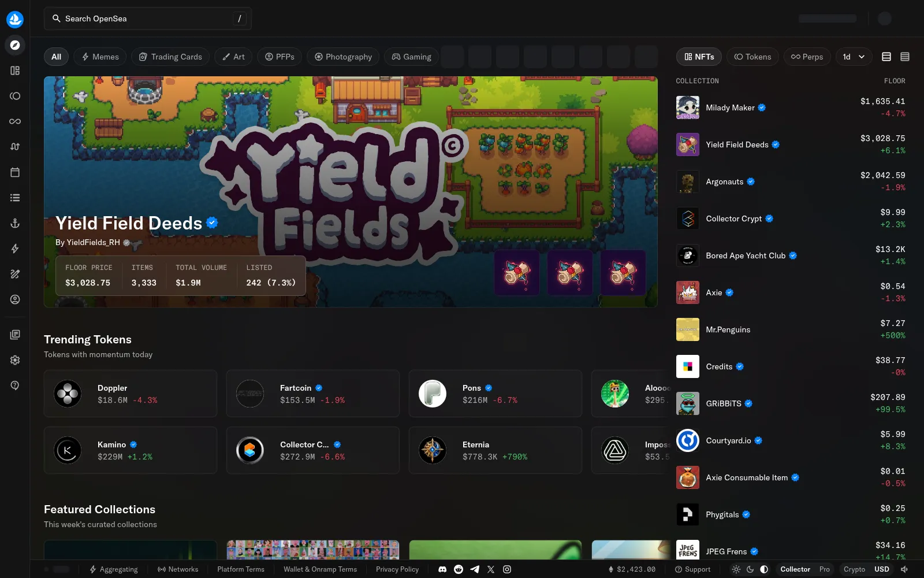This screenshot has width=924, height=578.
Task: Switch to light theme sun icon
Action: click(736, 569)
